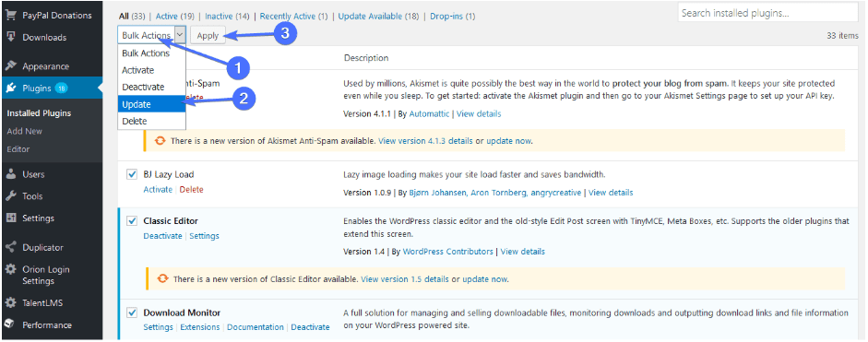Deactivate the Classic Editor plugin

point(162,236)
